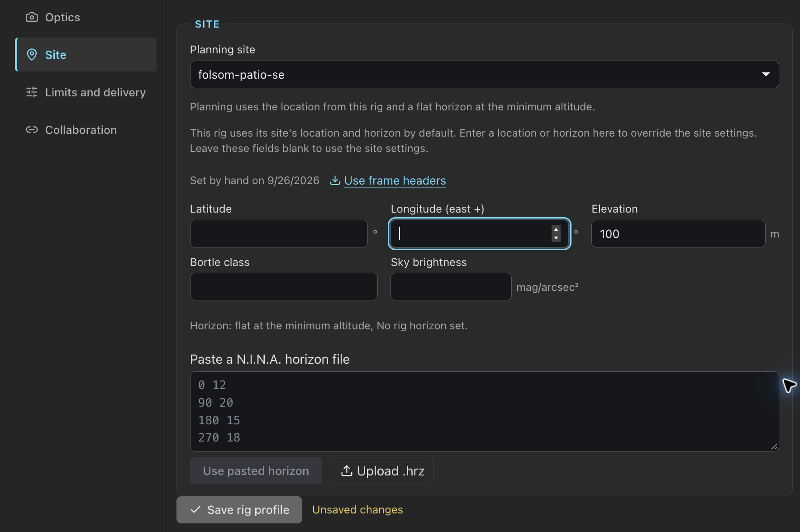The width and height of the screenshot is (800, 532).
Task: Click the 'Set by hand on 9/26/2026' text
Action: [x=255, y=180]
